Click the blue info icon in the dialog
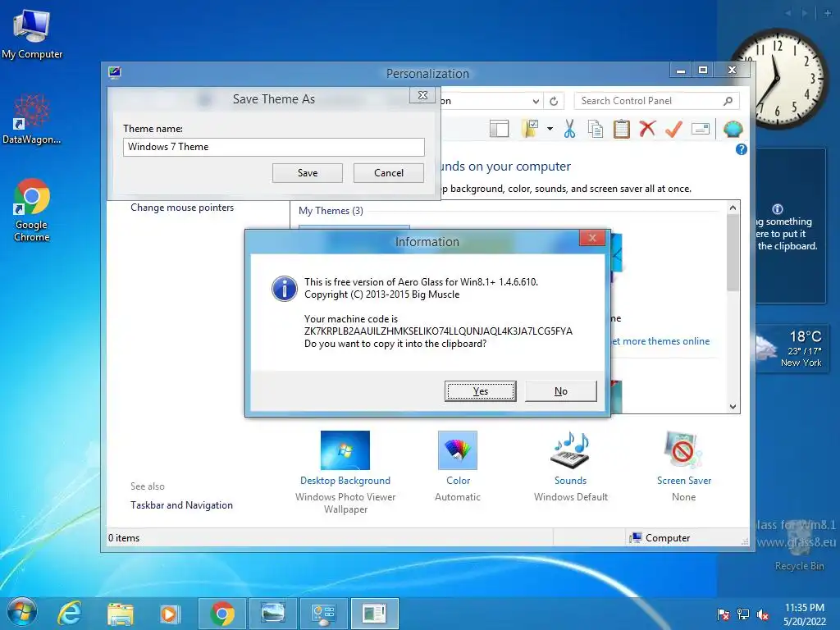This screenshot has width=840, height=630. [x=285, y=289]
